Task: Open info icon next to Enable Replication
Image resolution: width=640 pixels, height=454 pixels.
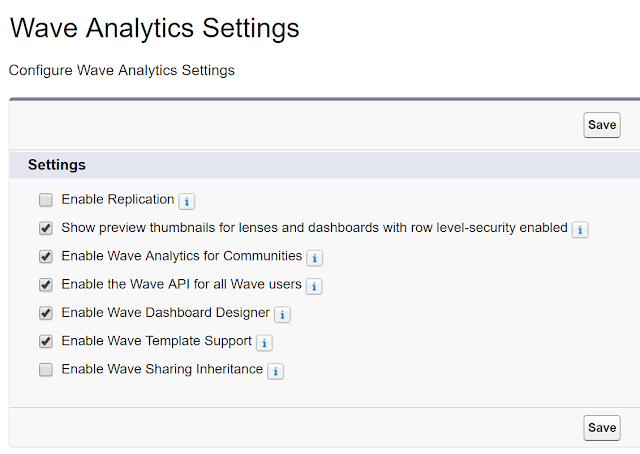Action: (187, 201)
